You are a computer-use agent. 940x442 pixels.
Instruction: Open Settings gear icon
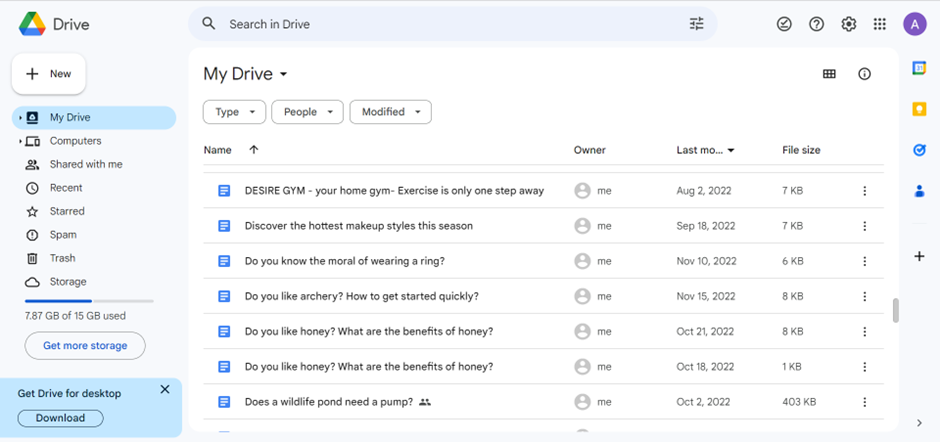pos(849,24)
